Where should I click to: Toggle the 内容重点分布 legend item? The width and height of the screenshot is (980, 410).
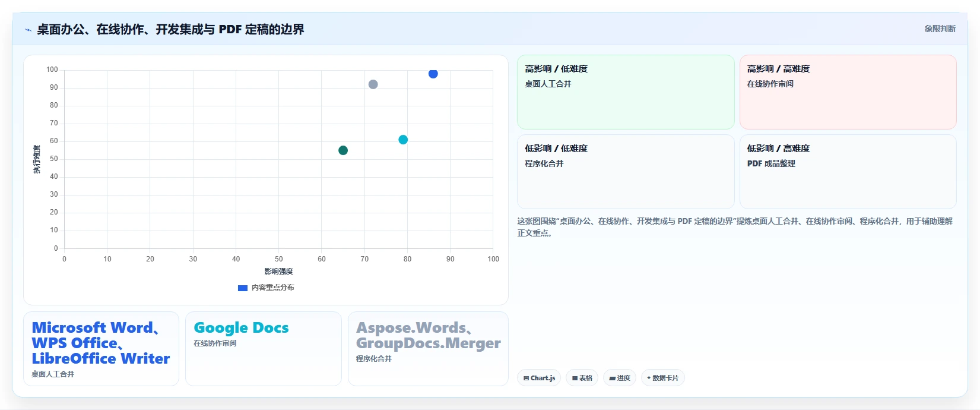[266, 288]
